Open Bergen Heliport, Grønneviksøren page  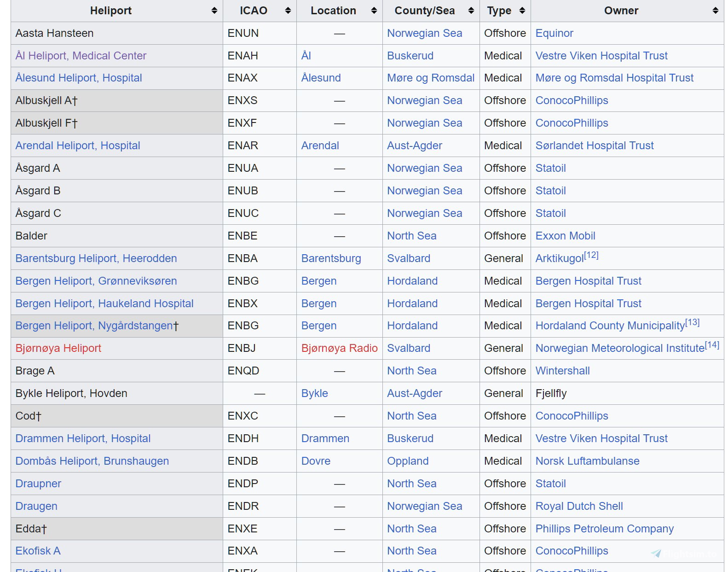96,281
